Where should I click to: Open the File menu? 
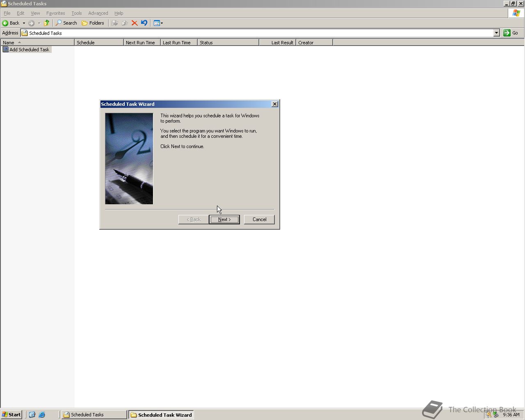tap(7, 13)
